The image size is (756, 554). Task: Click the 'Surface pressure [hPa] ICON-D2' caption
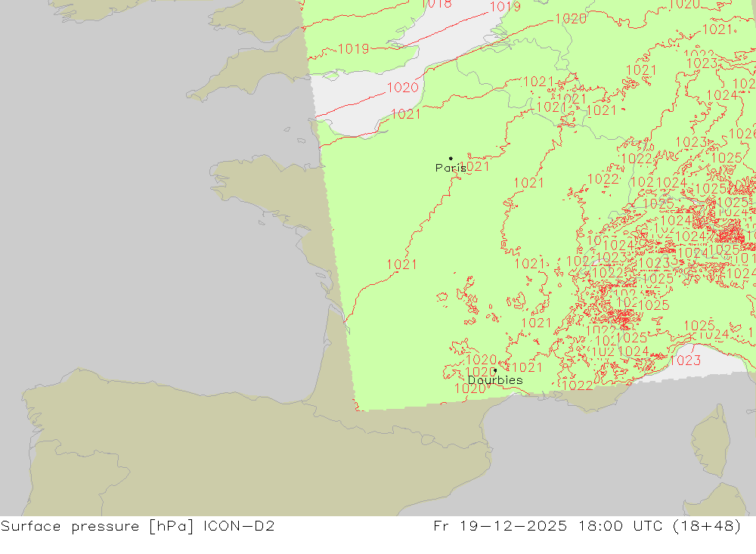coord(138,526)
